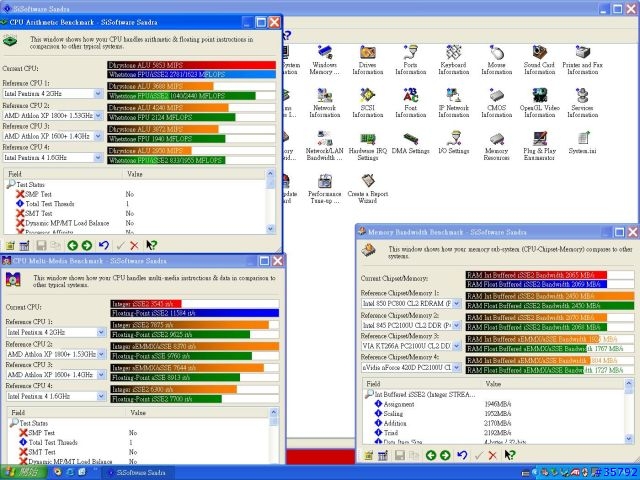Click the Start button on taskbar

click(x=23, y=473)
